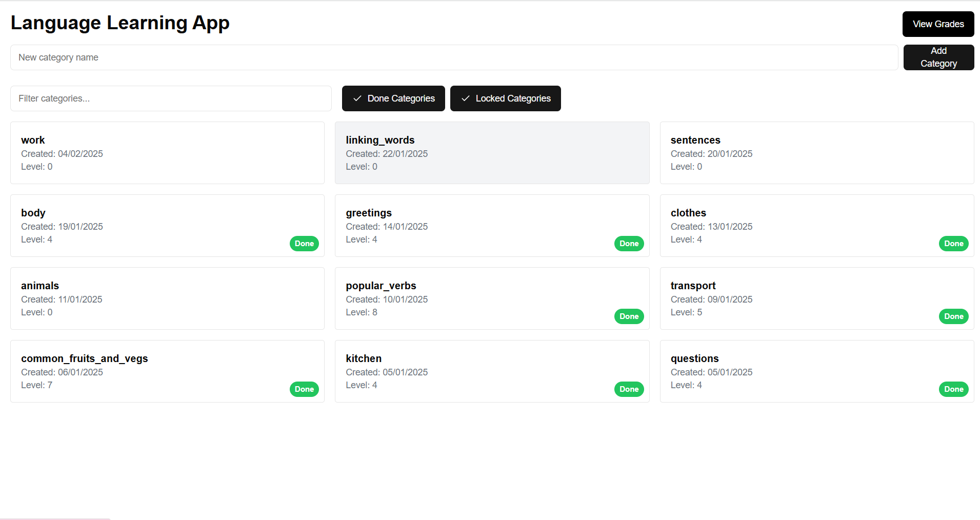Select the body category title
Viewport: 980px width, 520px height.
(33, 213)
